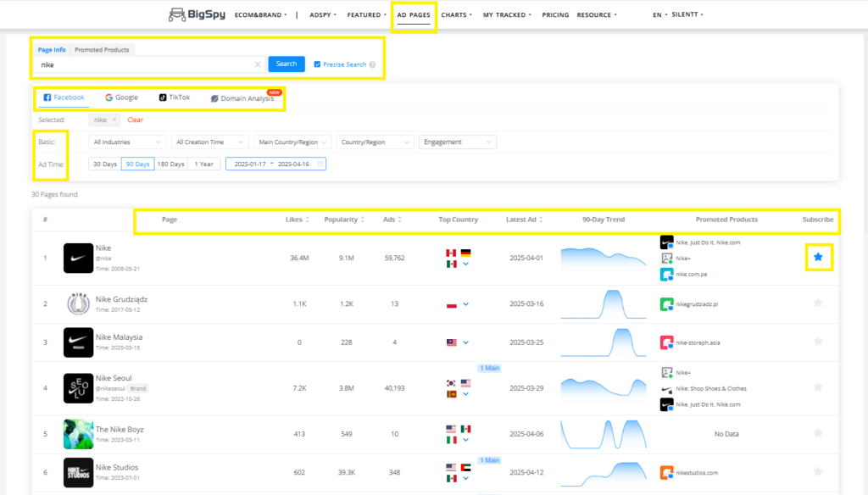Subscribe to Nike Seoul with star

[x=818, y=387]
